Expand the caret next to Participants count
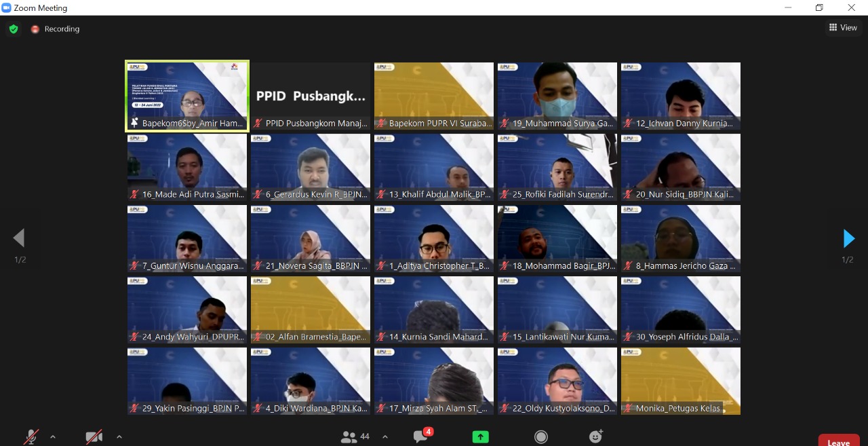 point(385,436)
